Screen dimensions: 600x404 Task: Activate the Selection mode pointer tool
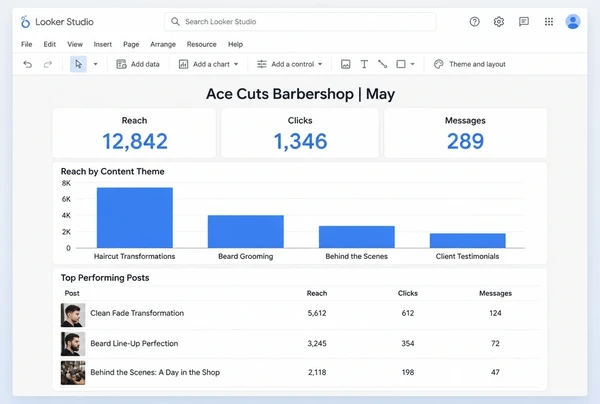click(x=78, y=64)
